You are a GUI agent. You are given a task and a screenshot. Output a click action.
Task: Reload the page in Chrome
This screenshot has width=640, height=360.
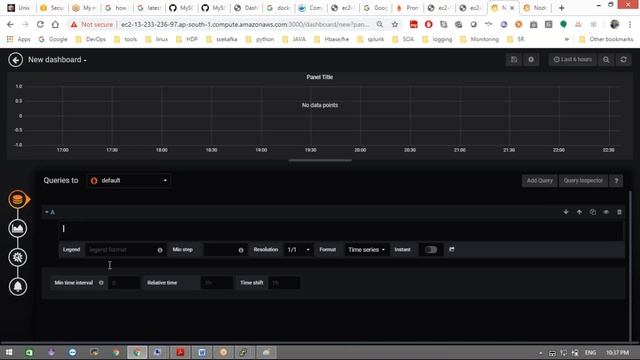point(40,24)
